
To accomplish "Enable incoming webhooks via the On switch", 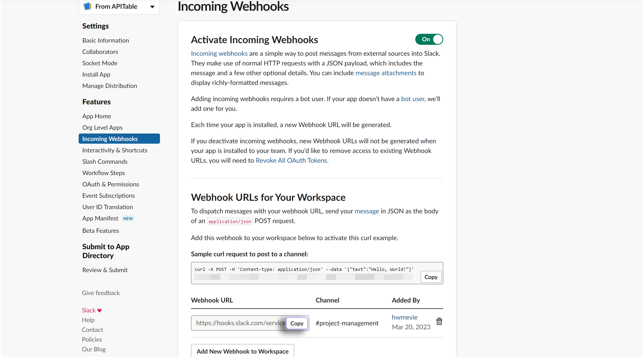I will [429, 39].
